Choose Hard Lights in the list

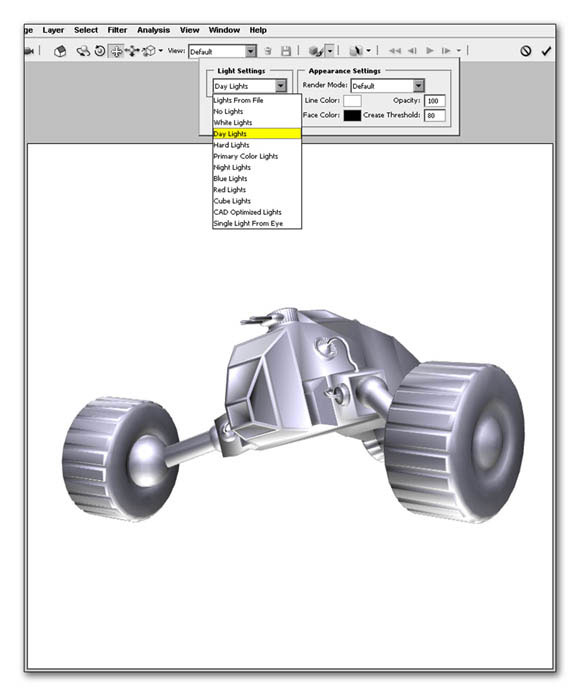point(257,145)
